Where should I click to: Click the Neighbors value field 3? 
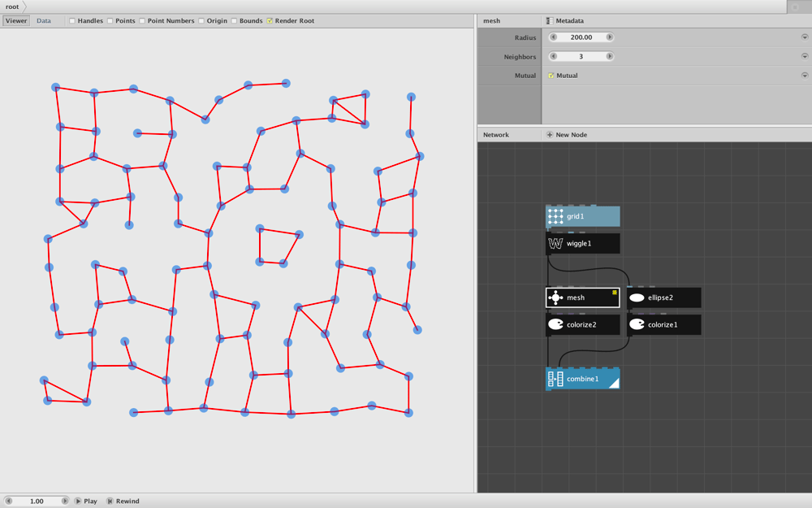coord(581,57)
